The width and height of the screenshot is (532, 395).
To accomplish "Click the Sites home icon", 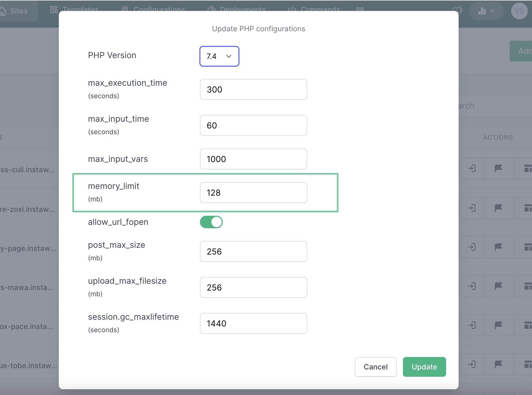I will [x=3, y=11].
